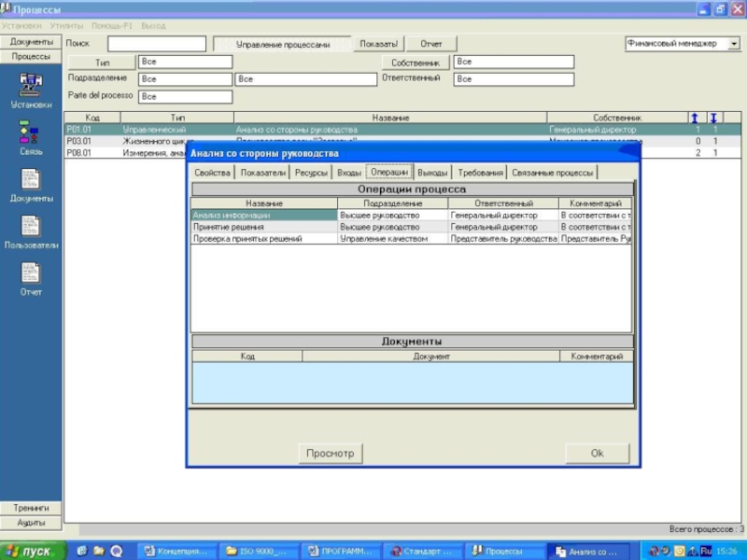The image size is (747, 560).
Task: Click the пуск Start button
Action: [x=33, y=551]
